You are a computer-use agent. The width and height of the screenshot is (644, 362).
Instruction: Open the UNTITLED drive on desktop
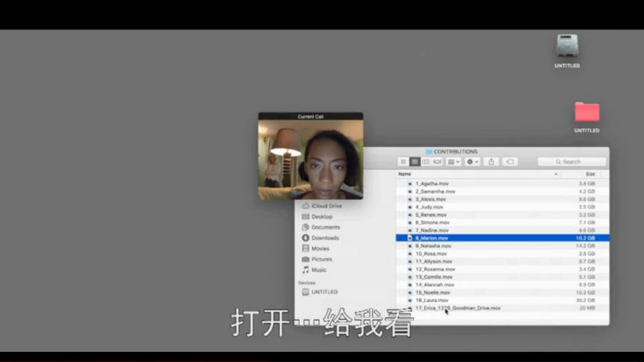(x=567, y=47)
